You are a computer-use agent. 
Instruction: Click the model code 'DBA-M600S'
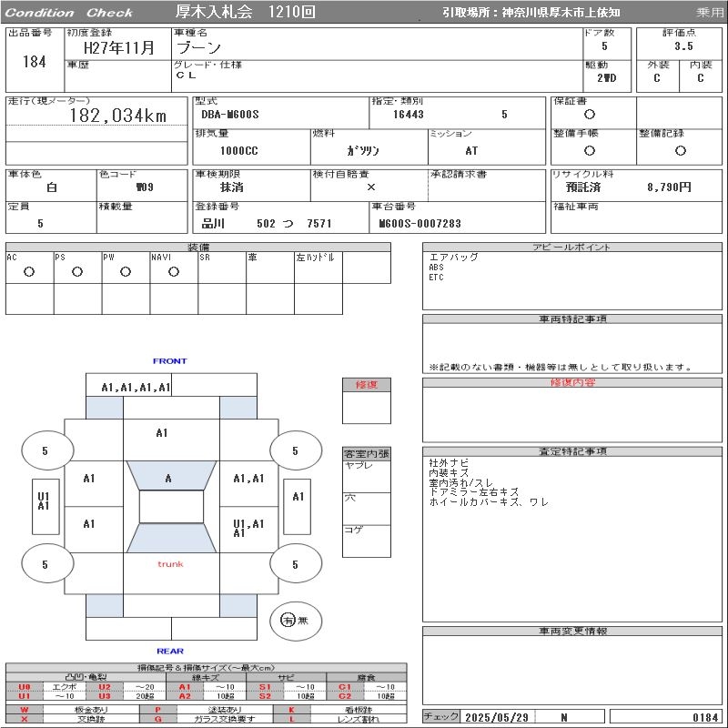click(x=230, y=115)
